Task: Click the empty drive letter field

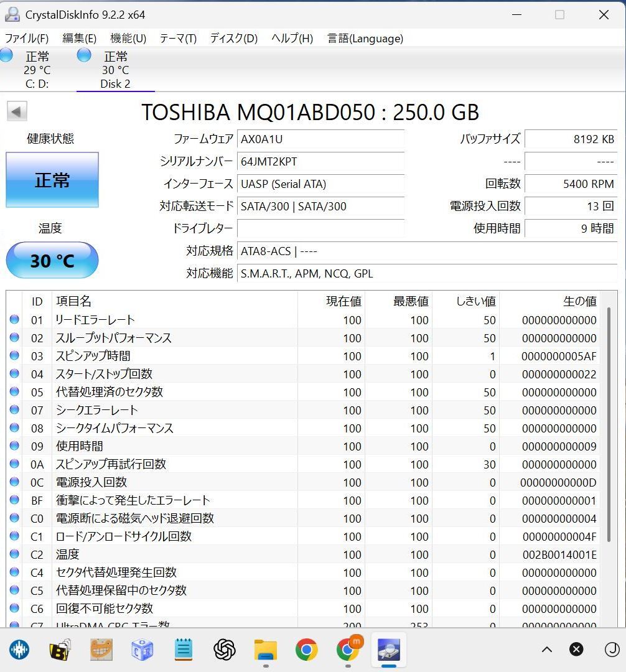Action: pos(320,228)
